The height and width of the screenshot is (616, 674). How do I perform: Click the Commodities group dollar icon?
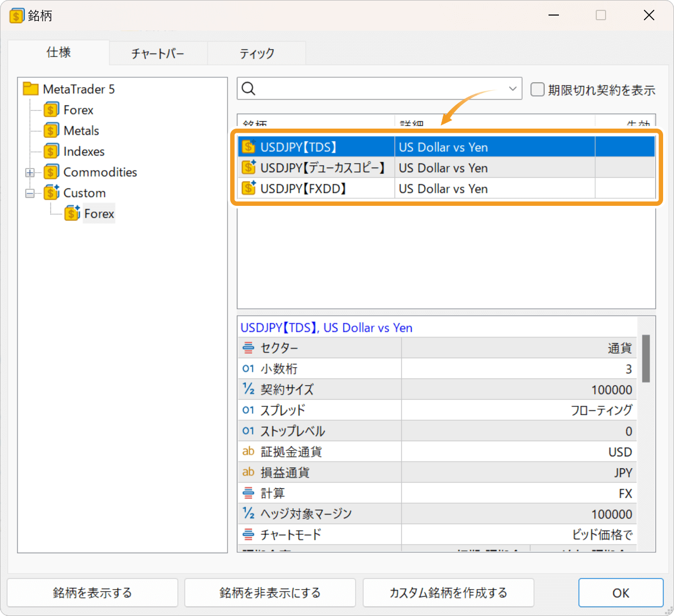click(51, 172)
